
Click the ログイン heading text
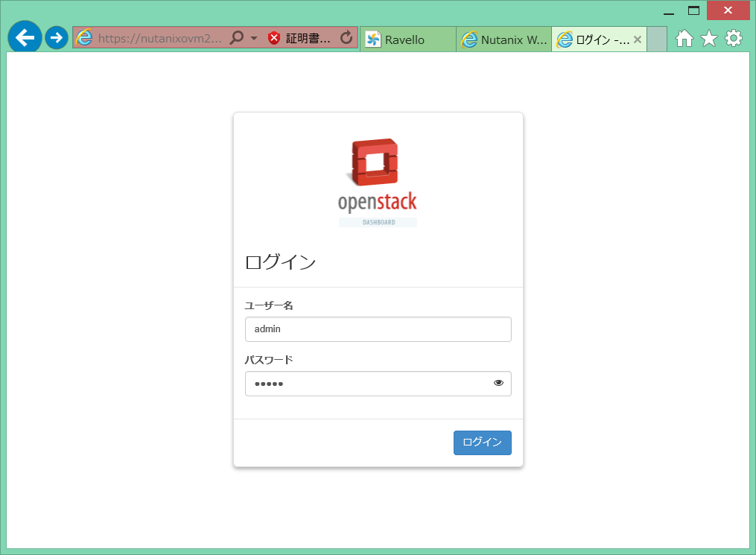(280, 262)
